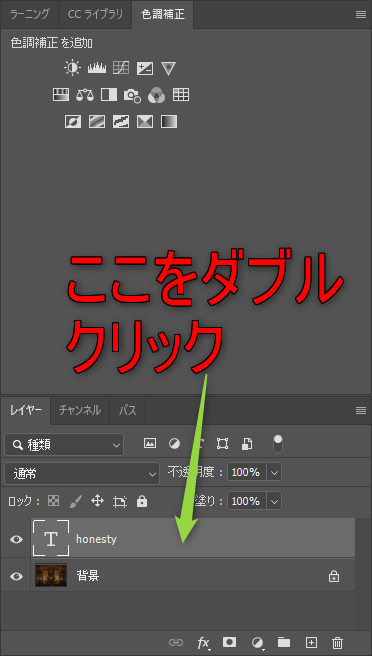
Task: Hide the 背景 layer
Action: tap(16, 577)
